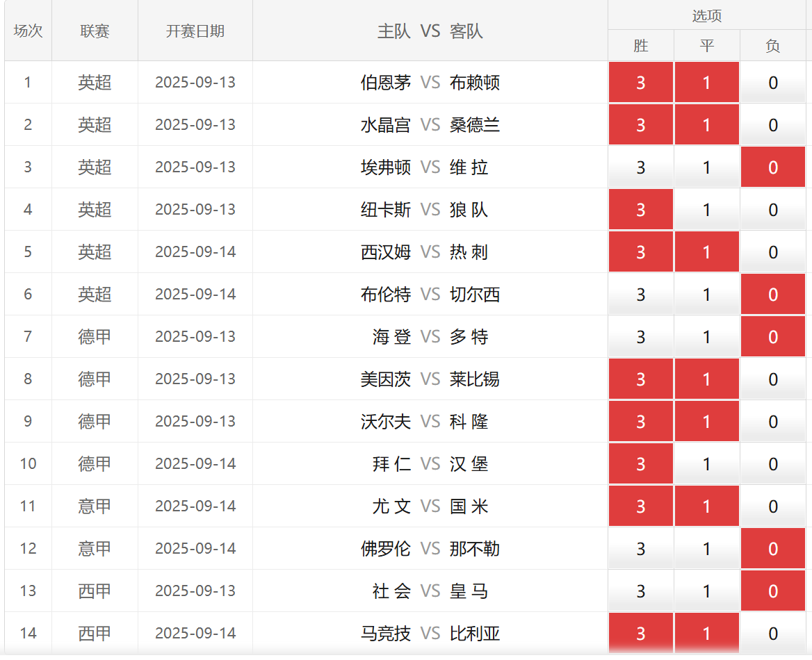Image resolution: width=812 pixels, height=660 pixels.
Task: Click the 佛罗伦 VS 那不勒 match text
Action: [430, 549]
